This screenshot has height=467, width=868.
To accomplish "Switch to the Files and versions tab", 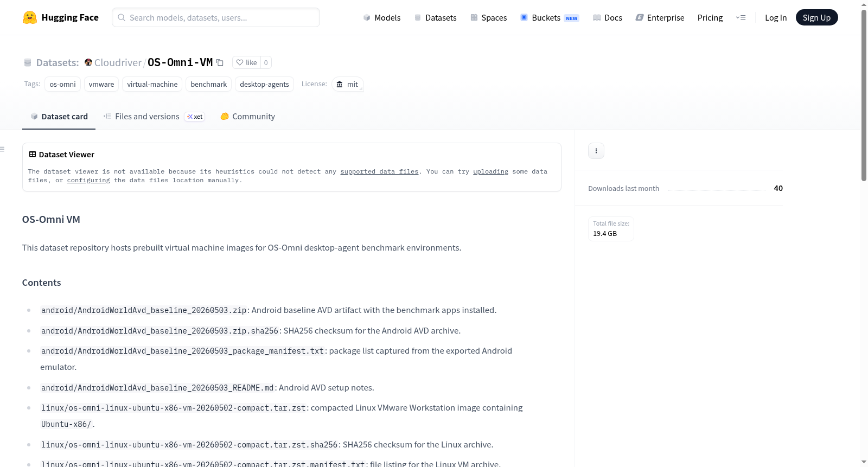I will 154,117.
